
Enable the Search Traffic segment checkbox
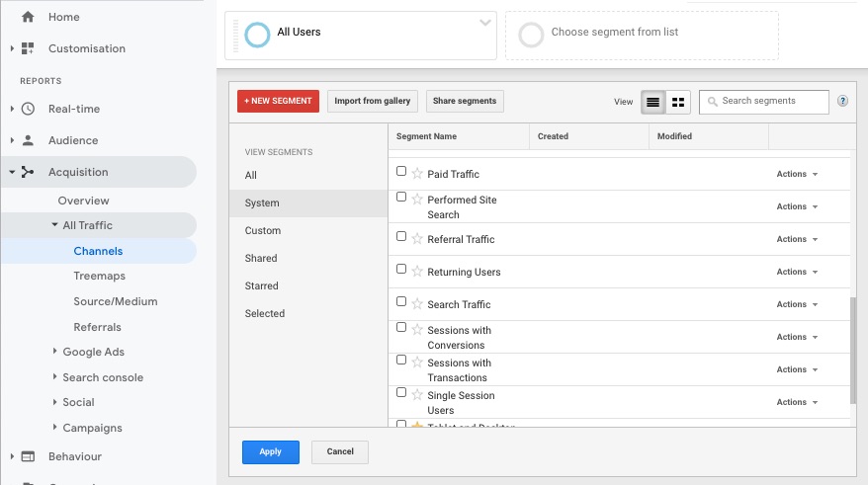401,302
